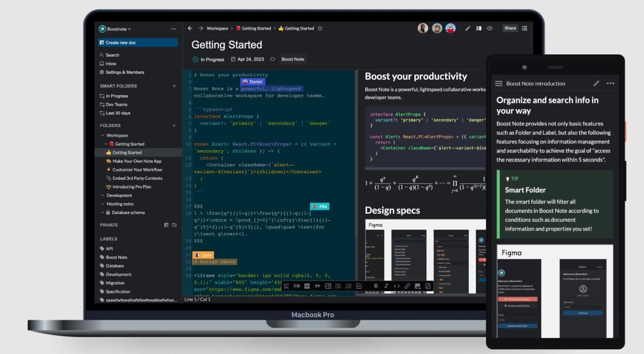This screenshot has width=644, height=354.
Task: Open the Inbox in the sidebar
Action: point(108,64)
